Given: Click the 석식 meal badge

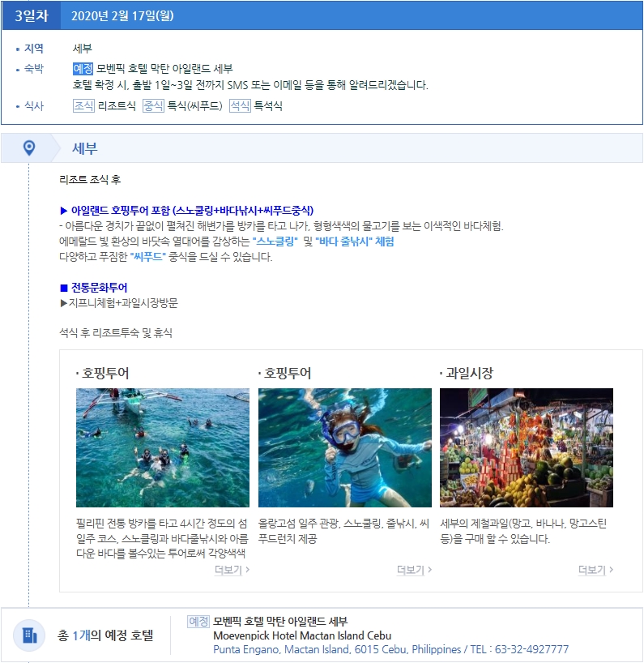Looking at the screenshot, I should pos(240,106).
